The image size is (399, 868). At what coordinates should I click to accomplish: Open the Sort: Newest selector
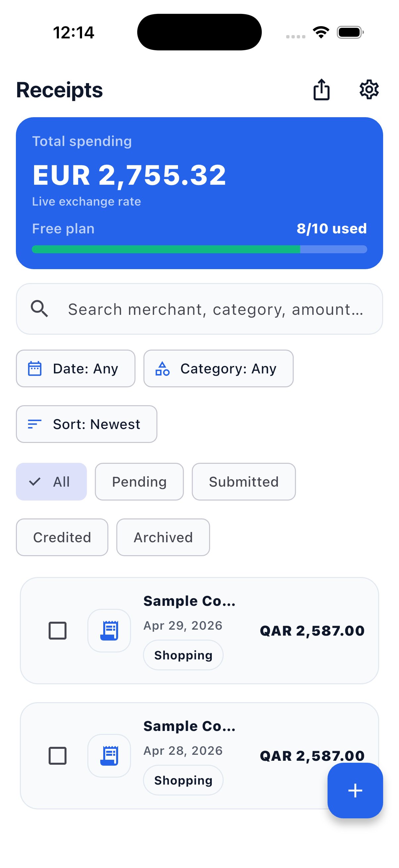click(x=86, y=424)
